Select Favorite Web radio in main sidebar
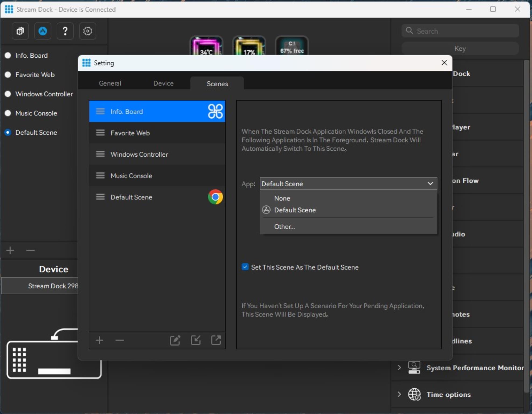 tap(8, 75)
